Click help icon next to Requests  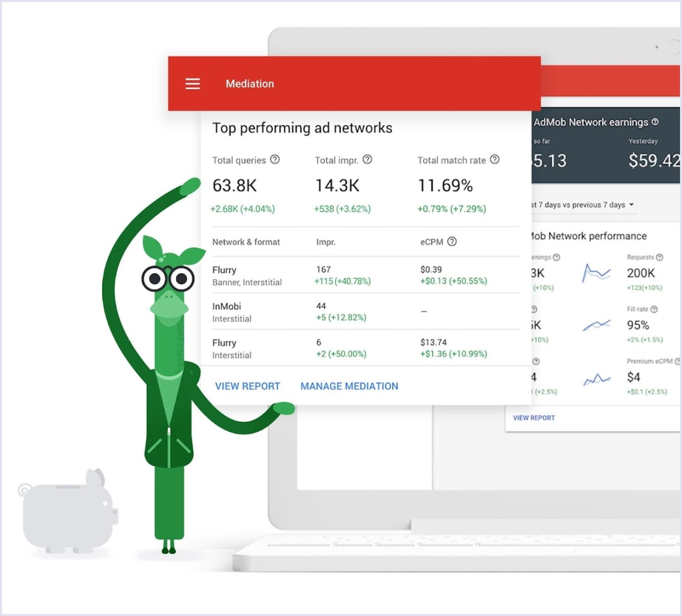pos(659,257)
